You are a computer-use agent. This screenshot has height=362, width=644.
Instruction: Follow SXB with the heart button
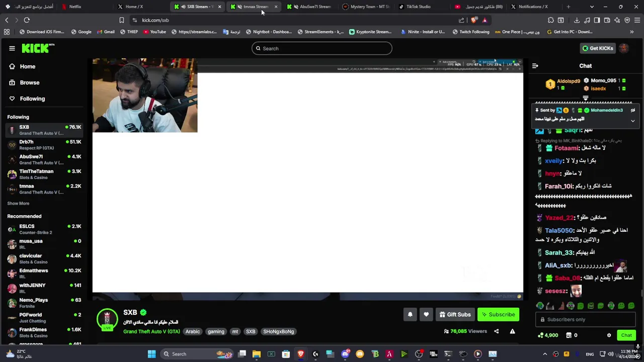(x=426, y=315)
